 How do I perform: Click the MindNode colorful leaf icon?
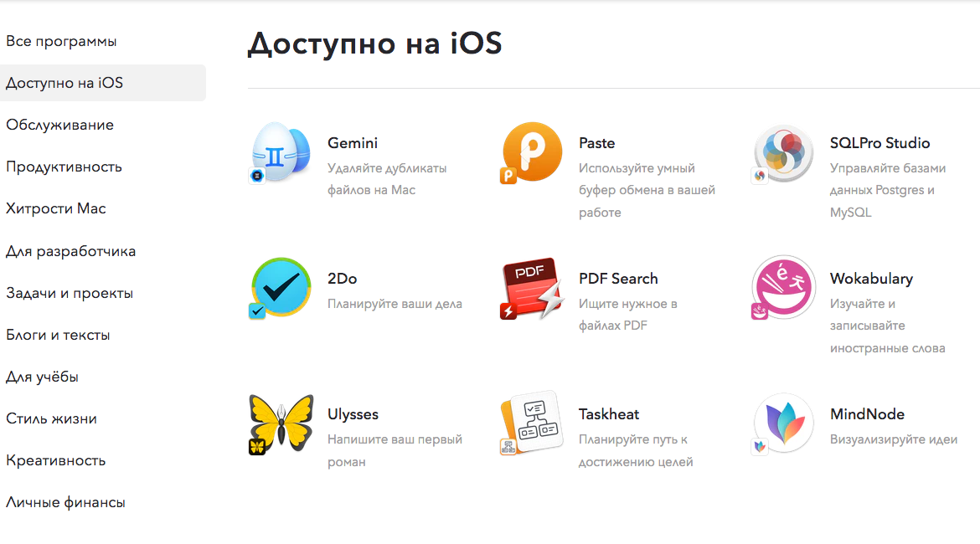784,423
